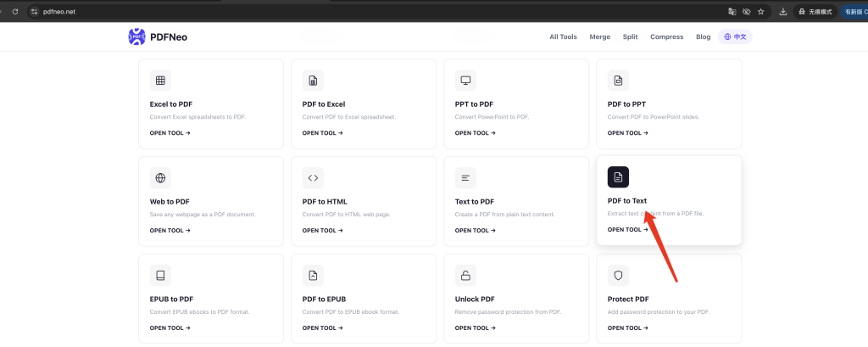The width and height of the screenshot is (868, 347).
Task: Click the EPUB to PDF book icon
Action: pyautogui.click(x=160, y=276)
